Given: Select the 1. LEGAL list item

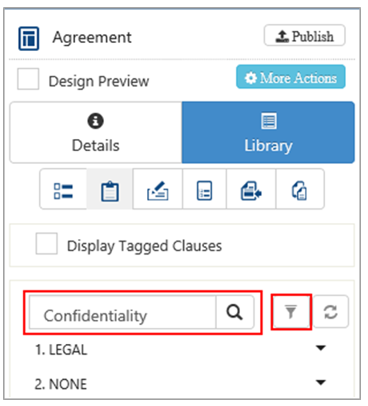Looking at the screenshot, I should (61, 350).
